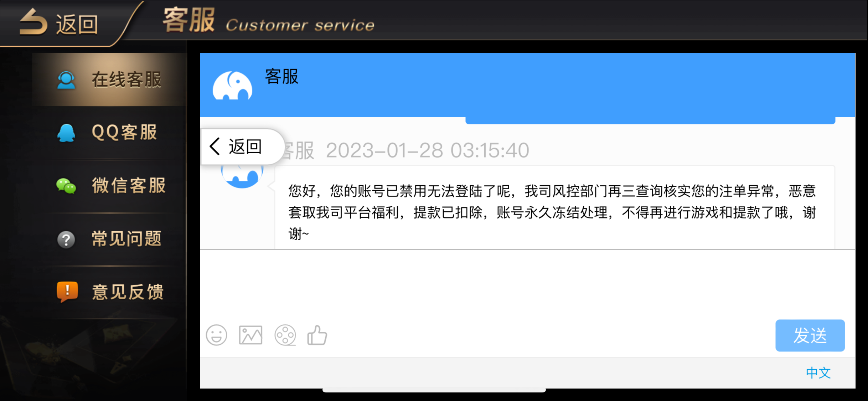Select the 在线客服 tab

tap(109, 79)
